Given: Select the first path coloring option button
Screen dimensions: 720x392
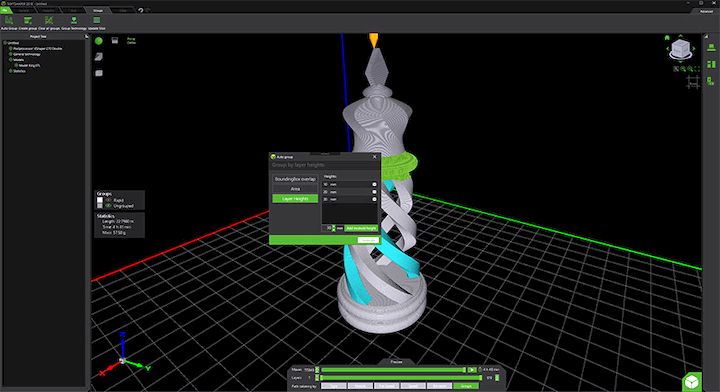Looking at the screenshot, I should 333,386.
